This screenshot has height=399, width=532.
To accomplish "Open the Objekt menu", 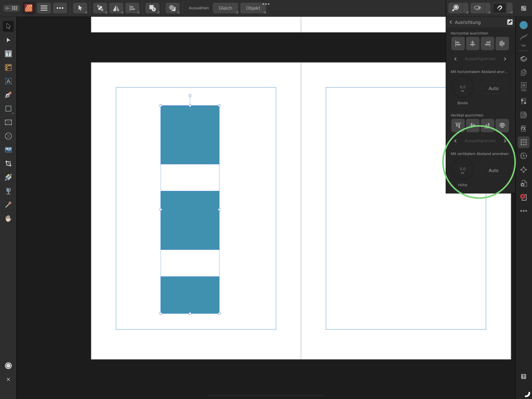I will pyautogui.click(x=253, y=8).
